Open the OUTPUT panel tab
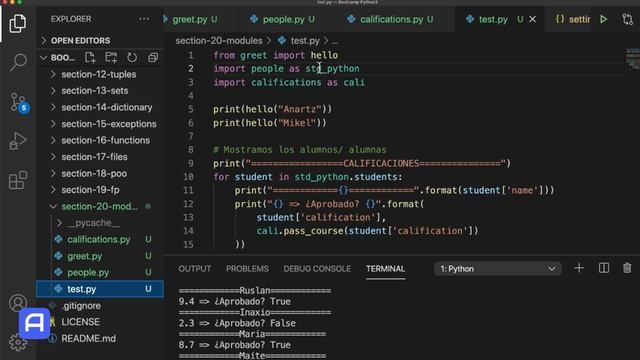 [195, 269]
